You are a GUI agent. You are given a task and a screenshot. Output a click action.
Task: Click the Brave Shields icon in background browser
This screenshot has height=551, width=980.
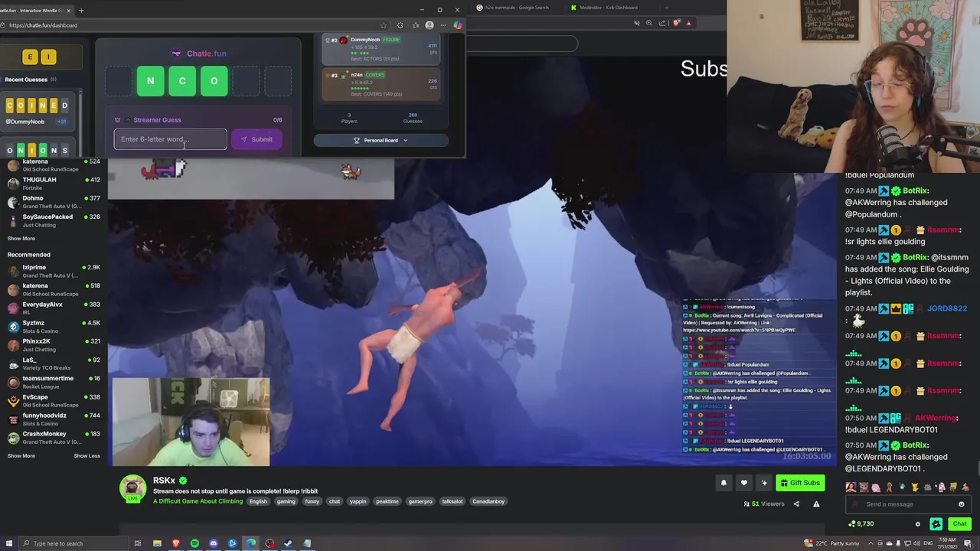[x=676, y=23]
